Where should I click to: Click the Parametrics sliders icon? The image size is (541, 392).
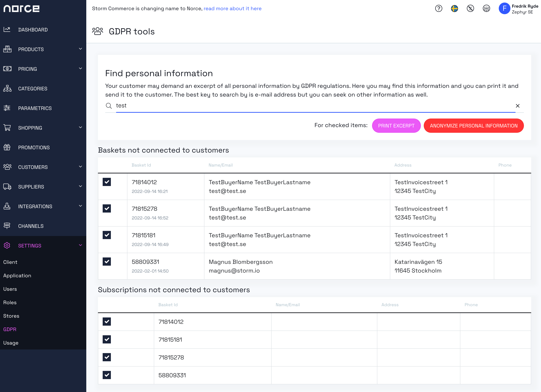7,108
